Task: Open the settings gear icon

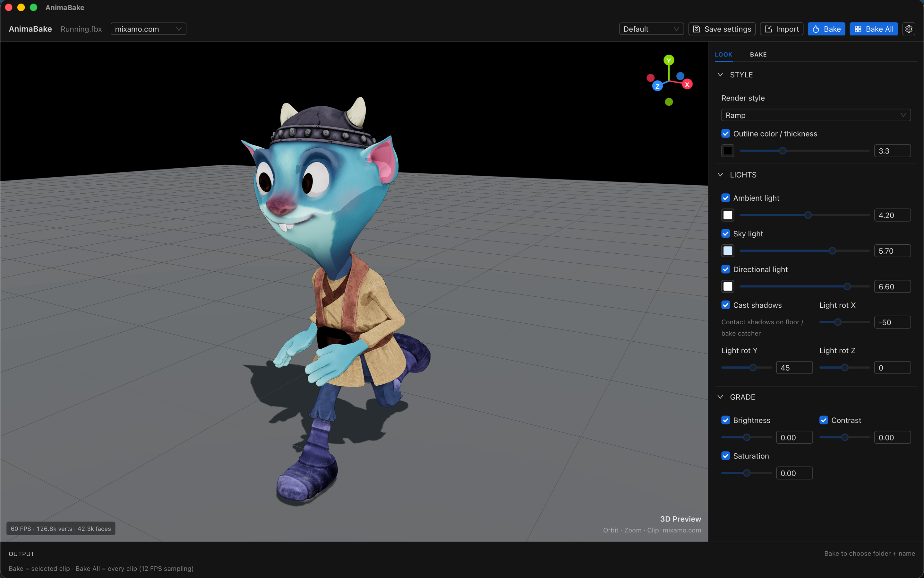Action: coord(909,29)
